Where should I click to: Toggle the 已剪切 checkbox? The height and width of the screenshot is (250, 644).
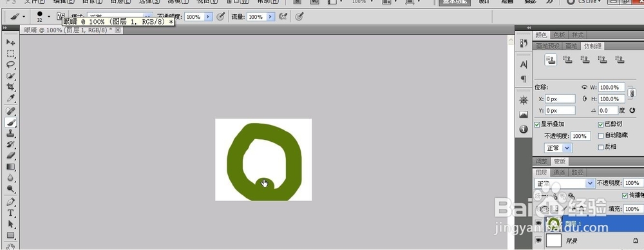pos(601,124)
